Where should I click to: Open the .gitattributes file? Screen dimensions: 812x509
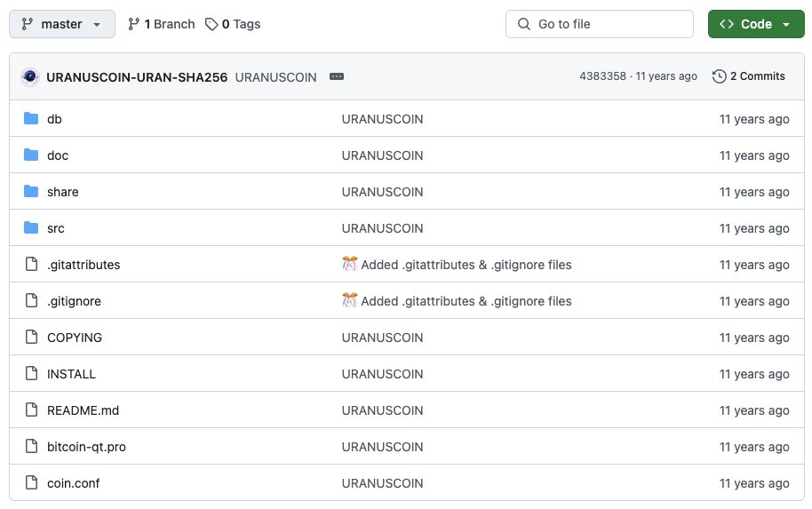84,265
